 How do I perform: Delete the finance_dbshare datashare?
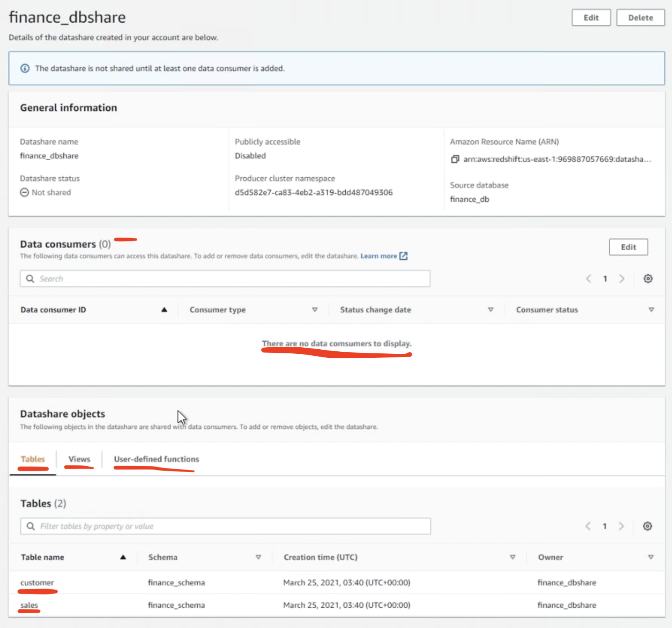640,18
